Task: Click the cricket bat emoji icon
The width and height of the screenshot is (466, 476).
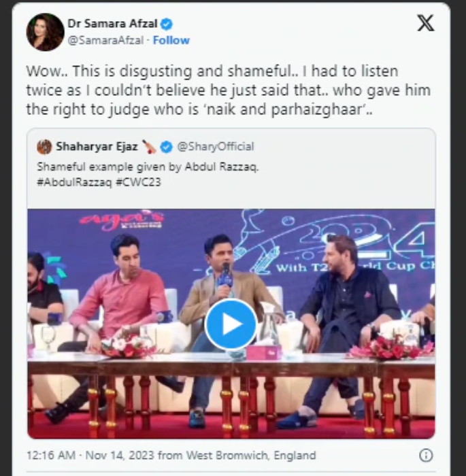Action: point(149,146)
